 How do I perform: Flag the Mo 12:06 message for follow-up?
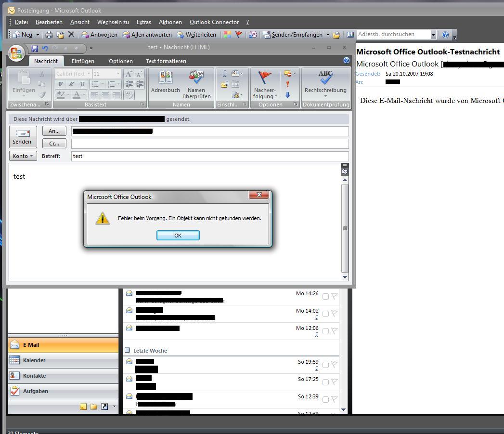point(335,331)
